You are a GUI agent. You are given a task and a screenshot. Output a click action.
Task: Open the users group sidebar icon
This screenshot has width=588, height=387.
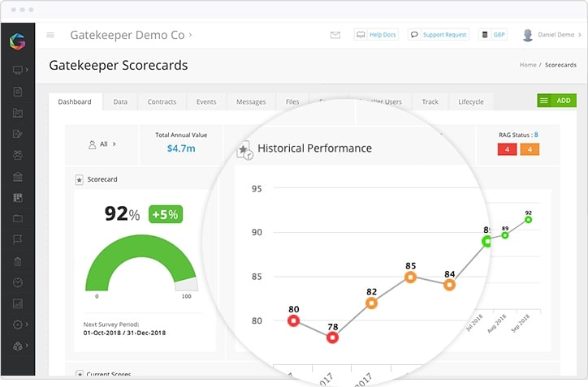tap(18, 155)
